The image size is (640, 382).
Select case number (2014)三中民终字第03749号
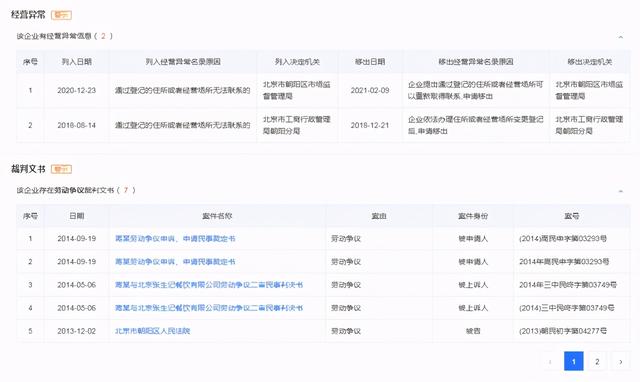click(x=567, y=308)
